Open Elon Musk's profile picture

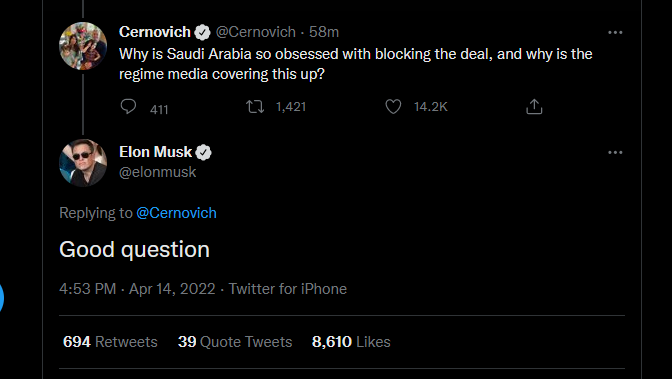click(83, 163)
